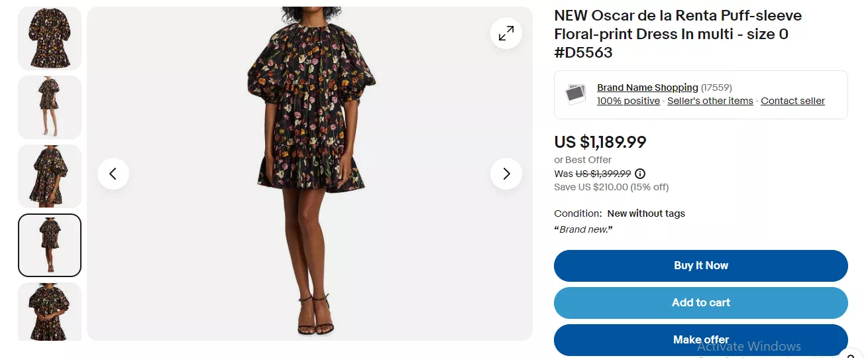
Task: Open Seller's other items
Action: point(710,101)
